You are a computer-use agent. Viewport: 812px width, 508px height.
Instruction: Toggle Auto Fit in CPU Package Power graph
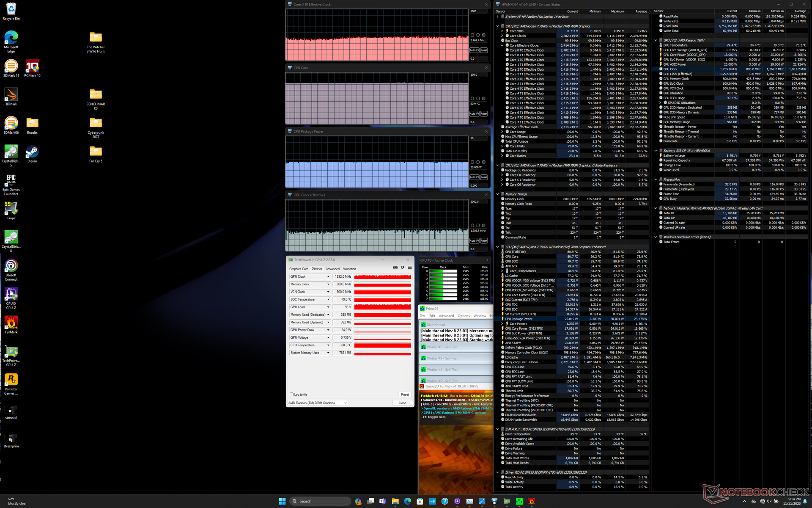pyautogui.click(x=474, y=177)
